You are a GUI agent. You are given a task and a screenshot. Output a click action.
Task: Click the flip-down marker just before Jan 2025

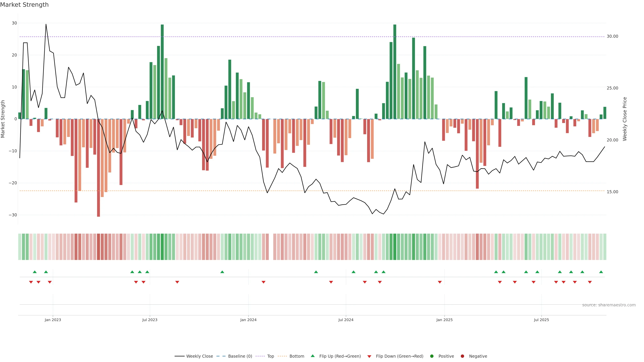[x=440, y=282]
